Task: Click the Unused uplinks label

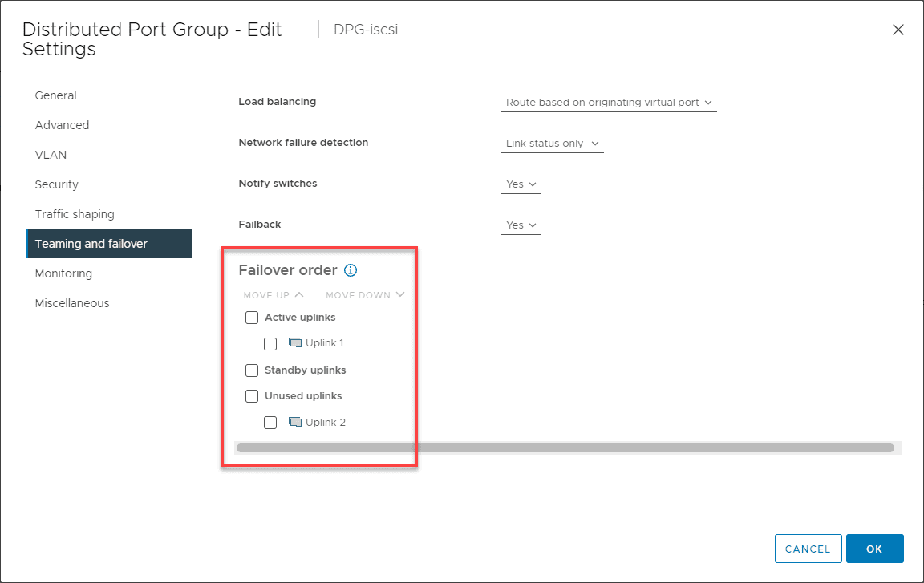Action: click(x=303, y=395)
